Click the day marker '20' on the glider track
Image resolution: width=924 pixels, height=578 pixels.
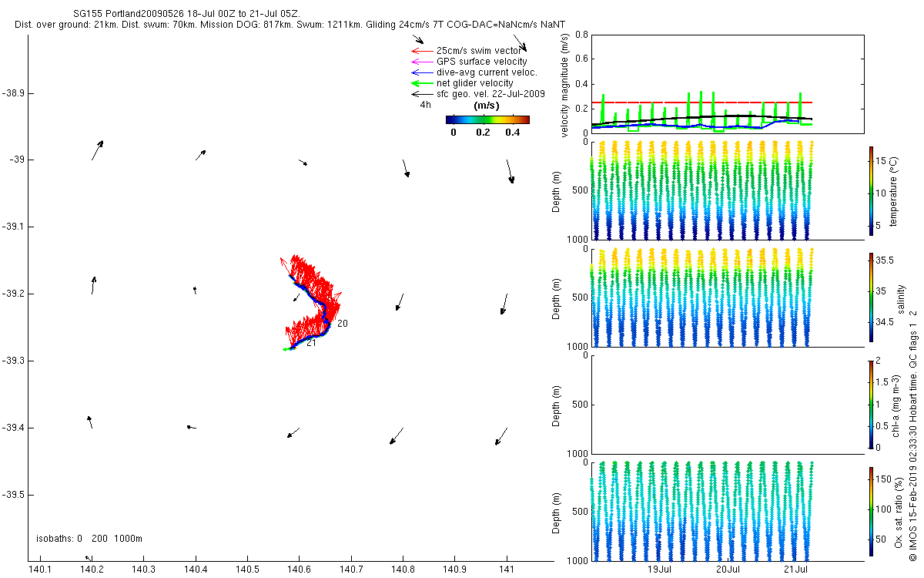(343, 324)
